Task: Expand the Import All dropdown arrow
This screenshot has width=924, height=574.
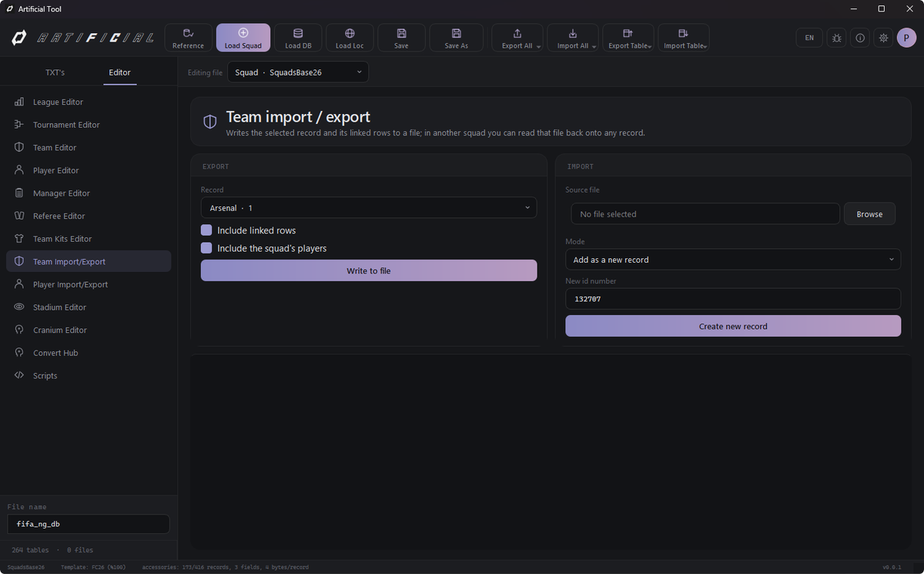Action: [594, 47]
